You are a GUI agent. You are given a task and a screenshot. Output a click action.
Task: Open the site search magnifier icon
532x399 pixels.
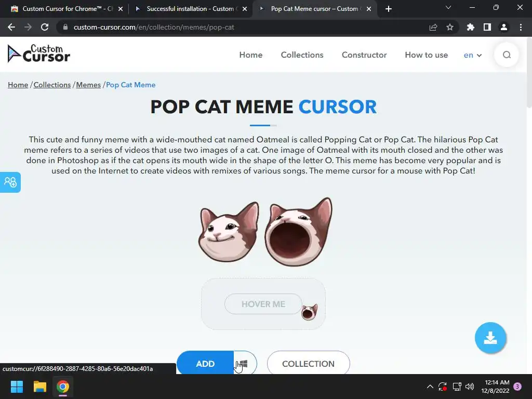pyautogui.click(x=507, y=55)
